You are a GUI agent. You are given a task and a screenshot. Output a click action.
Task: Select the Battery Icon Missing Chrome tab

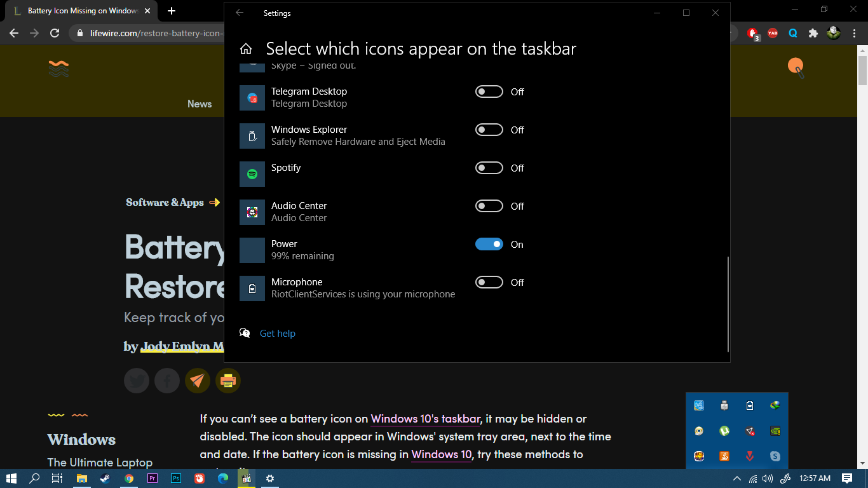click(80, 11)
